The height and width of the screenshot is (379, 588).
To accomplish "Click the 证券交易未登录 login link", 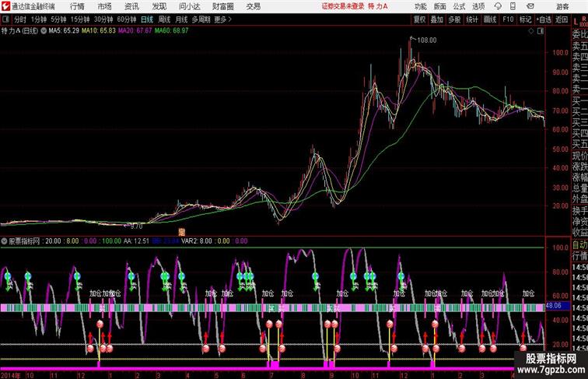I will [343, 6].
